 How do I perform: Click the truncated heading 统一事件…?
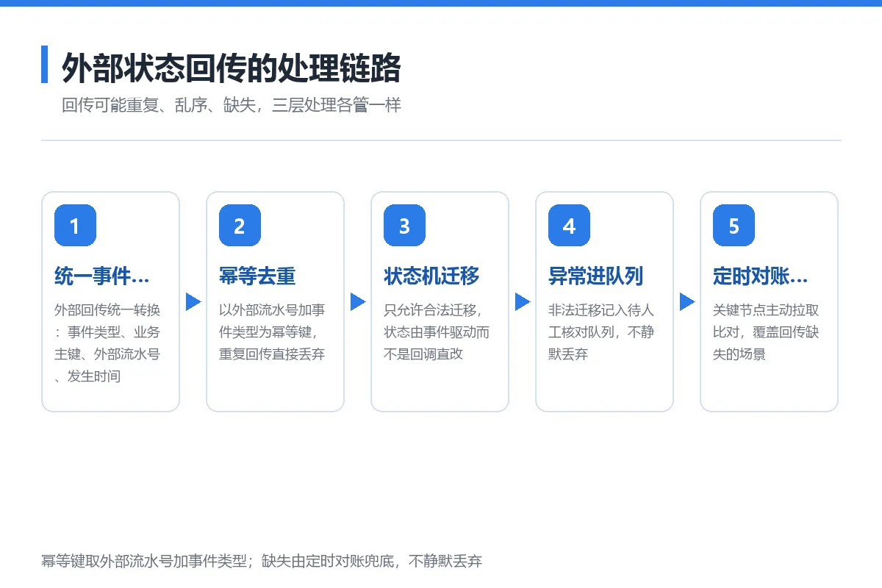coord(101,276)
